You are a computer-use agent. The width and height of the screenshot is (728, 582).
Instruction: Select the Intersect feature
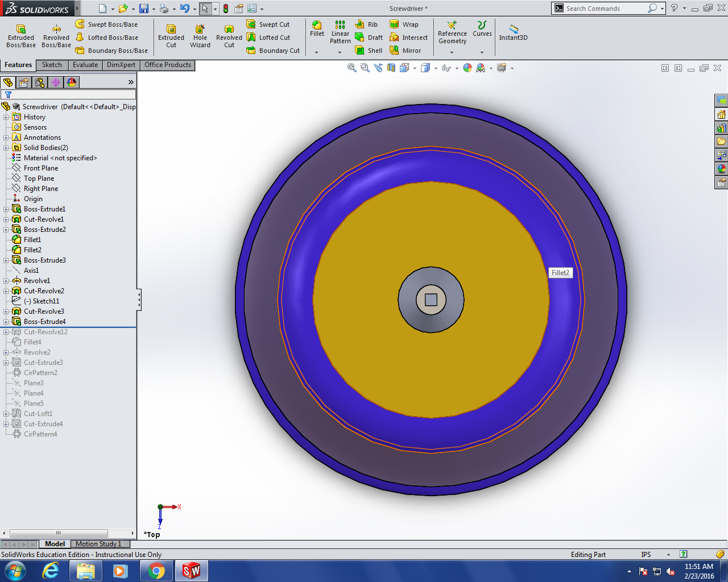click(x=408, y=38)
